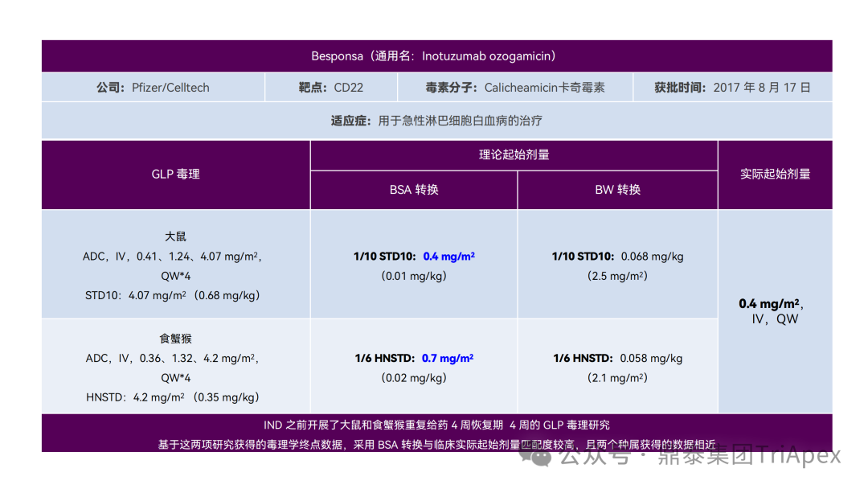The image size is (868, 489).
Task: Select monkey dosing line 0.36、1.32、4.2 mg/m²
Action: (x=172, y=358)
